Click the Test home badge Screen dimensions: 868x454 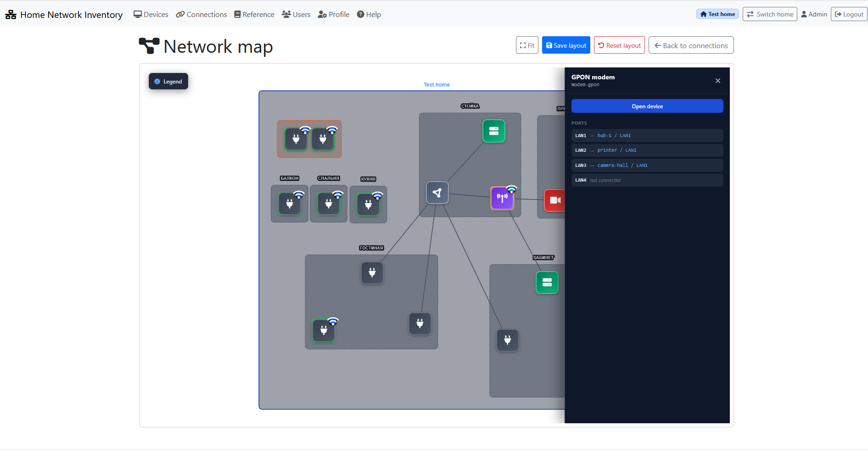coord(717,14)
